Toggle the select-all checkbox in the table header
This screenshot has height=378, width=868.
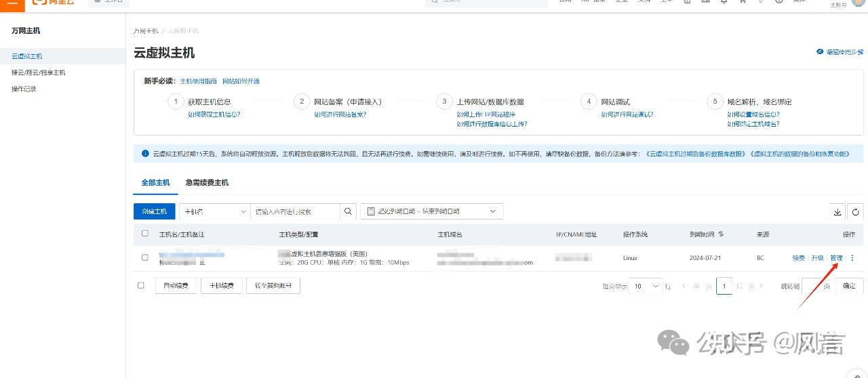[144, 234]
